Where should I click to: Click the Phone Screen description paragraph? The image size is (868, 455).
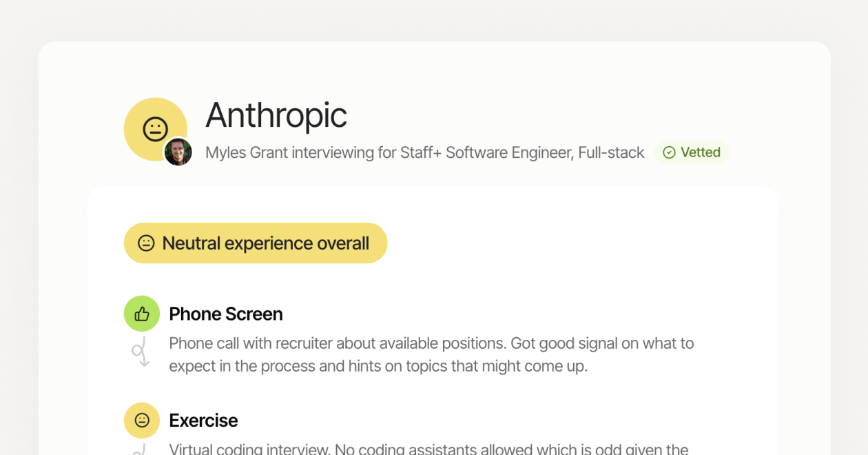click(432, 354)
